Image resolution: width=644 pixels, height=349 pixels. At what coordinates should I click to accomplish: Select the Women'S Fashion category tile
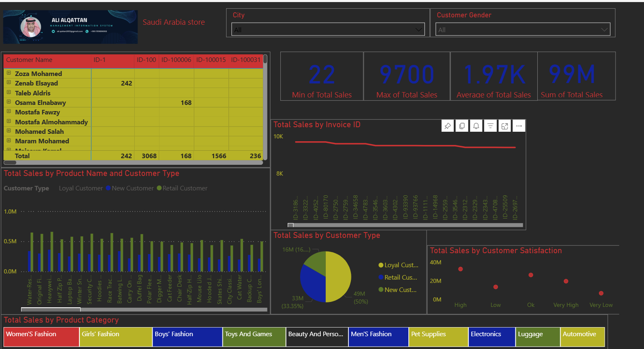(x=41, y=336)
